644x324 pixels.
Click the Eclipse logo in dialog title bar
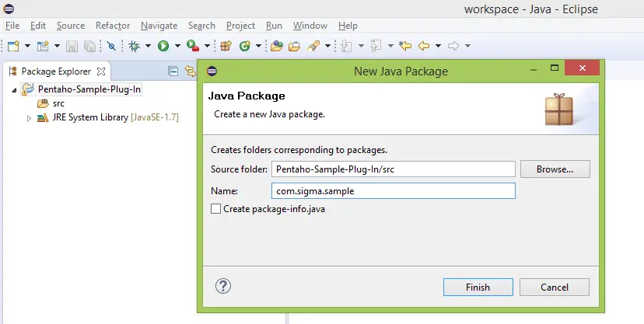click(212, 71)
